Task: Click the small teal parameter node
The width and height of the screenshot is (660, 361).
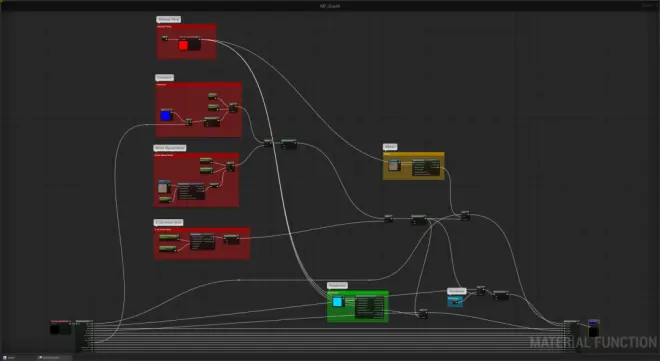Action: point(455,301)
